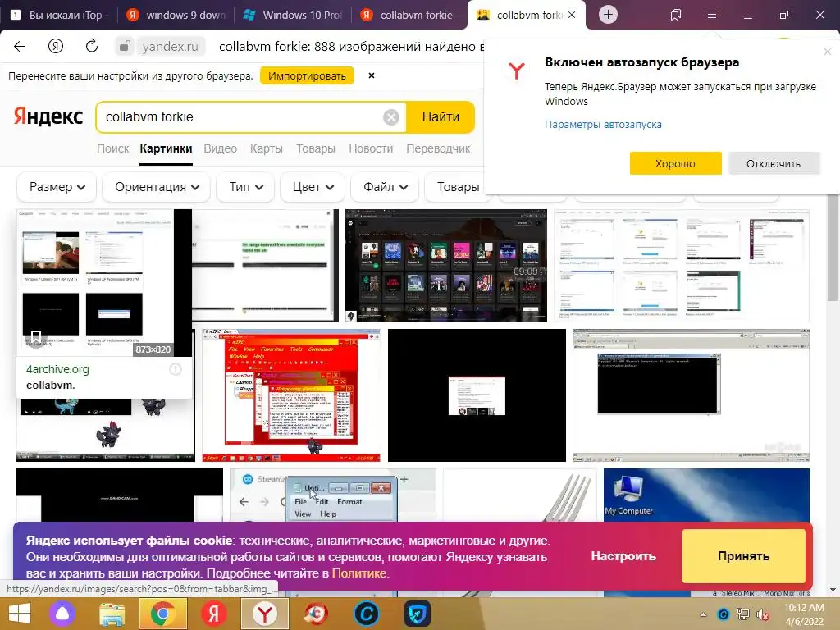Switch to 'Вы искали iTop' browser tab
The height and width of the screenshot is (630, 840).
58,15
